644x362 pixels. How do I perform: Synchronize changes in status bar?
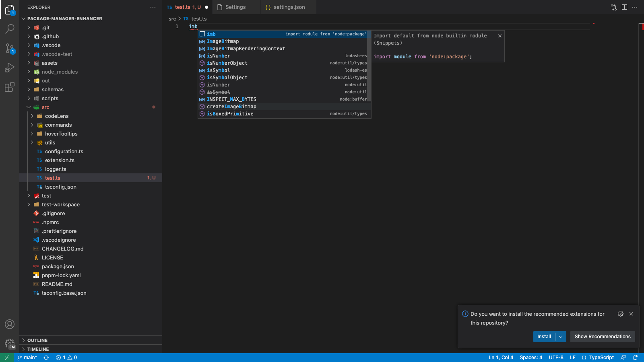pos(46,358)
